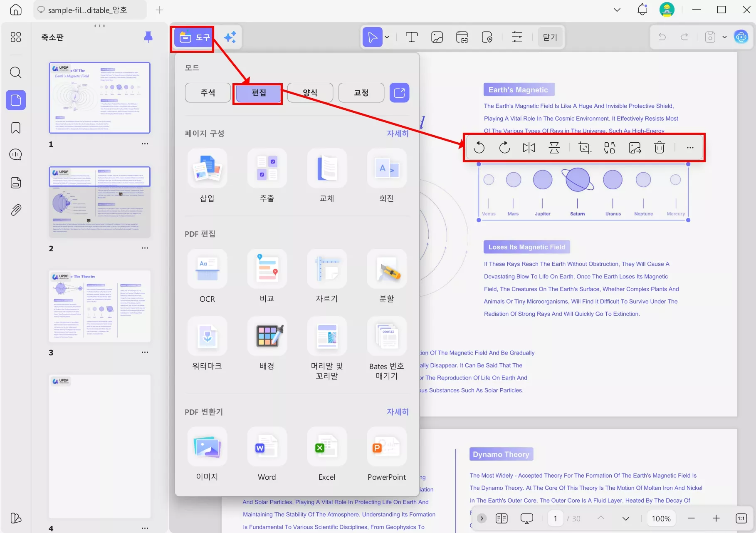Open more options on image toolbar
The image size is (756, 533).
click(690, 148)
